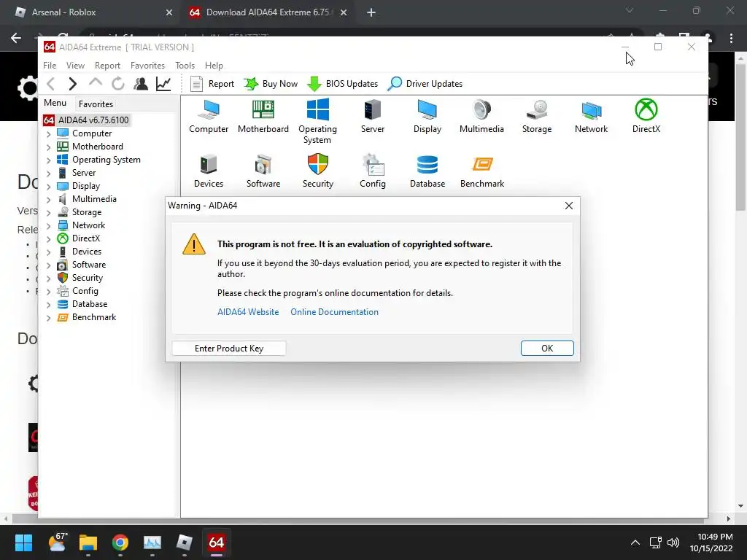Open the Storage drive icon in main panel
Image resolution: width=747 pixels, height=560 pixels.
537,116
